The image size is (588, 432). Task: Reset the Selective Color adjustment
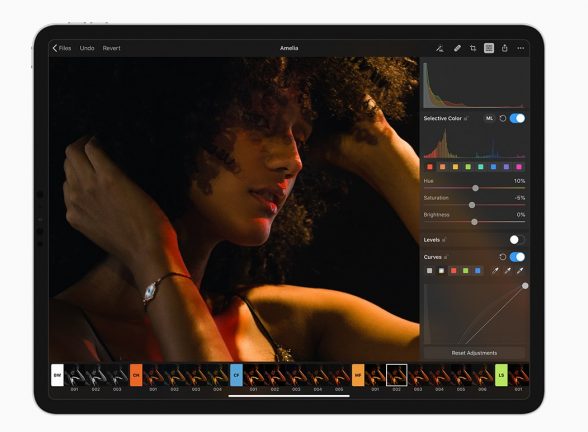click(x=503, y=118)
